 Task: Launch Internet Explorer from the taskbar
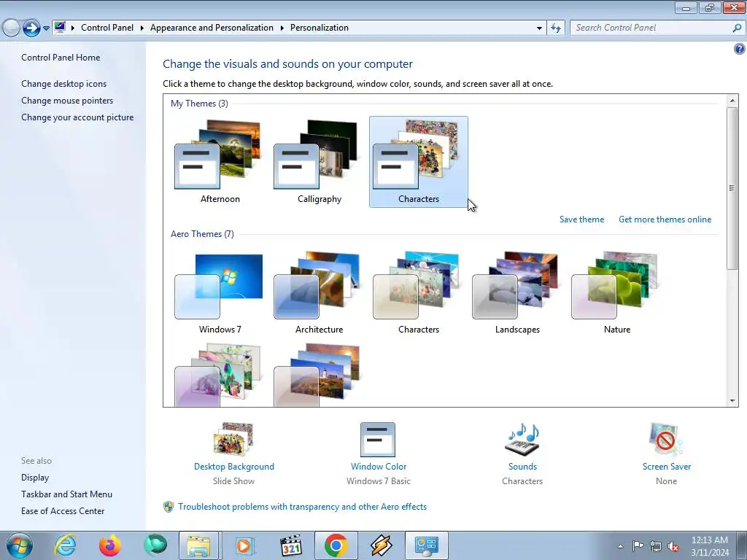tap(65, 545)
